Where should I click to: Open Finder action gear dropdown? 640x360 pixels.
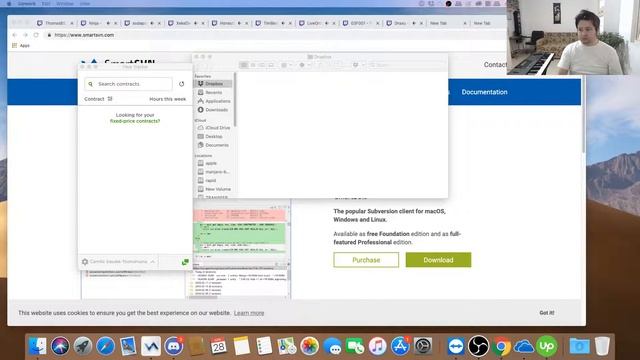click(304, 65)
